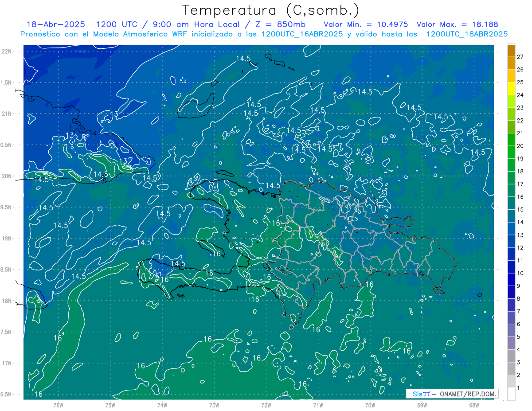Click legend value "10" on color bar

(520, 273)
